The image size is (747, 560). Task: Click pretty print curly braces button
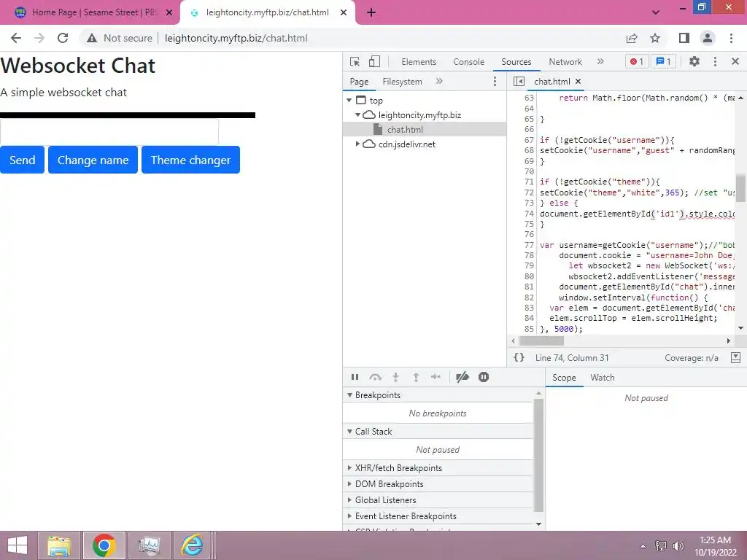(519, 357)
